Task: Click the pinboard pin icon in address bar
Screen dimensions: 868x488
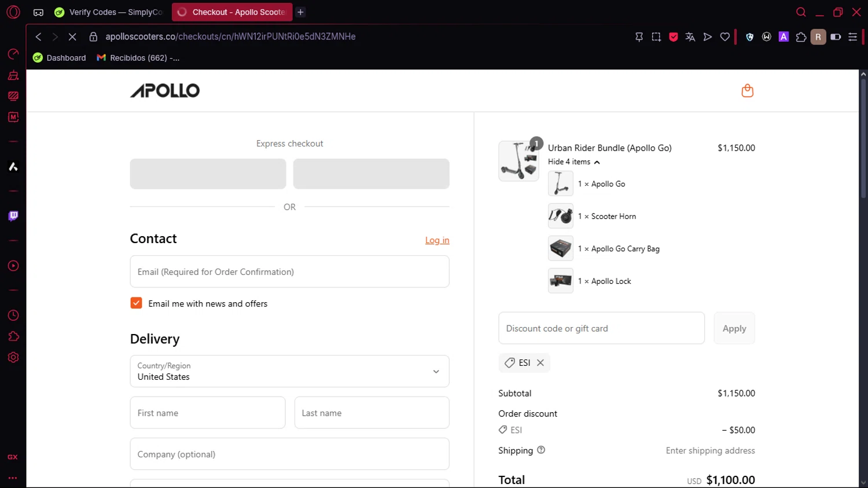Action: pyautogui.click(x=639, y=36)
